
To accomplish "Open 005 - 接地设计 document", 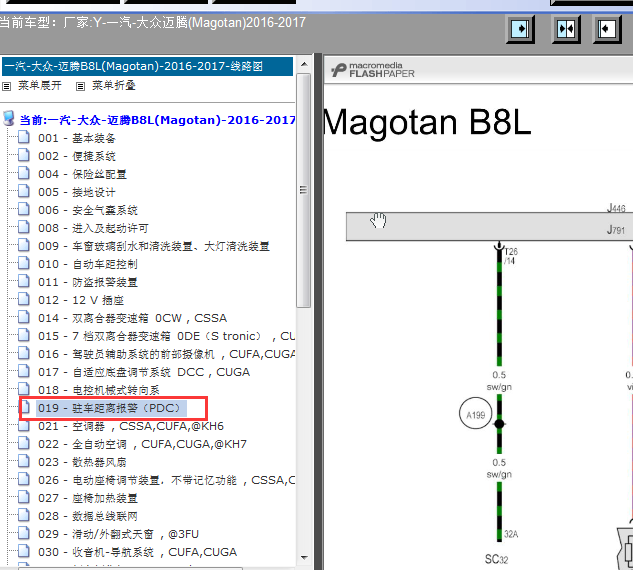I will click(x=77, y=192).
